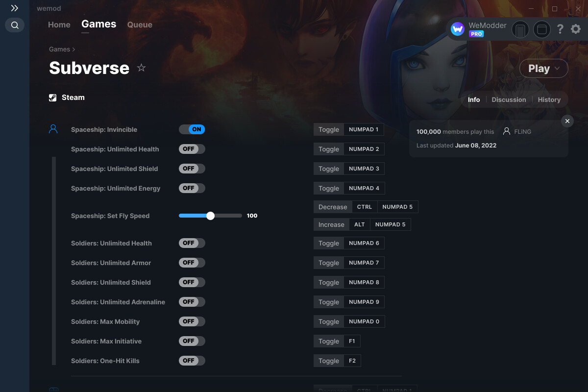This screenshot has width=588, height=392.
Task: Open the Queue page
Action: pos(139,24)
